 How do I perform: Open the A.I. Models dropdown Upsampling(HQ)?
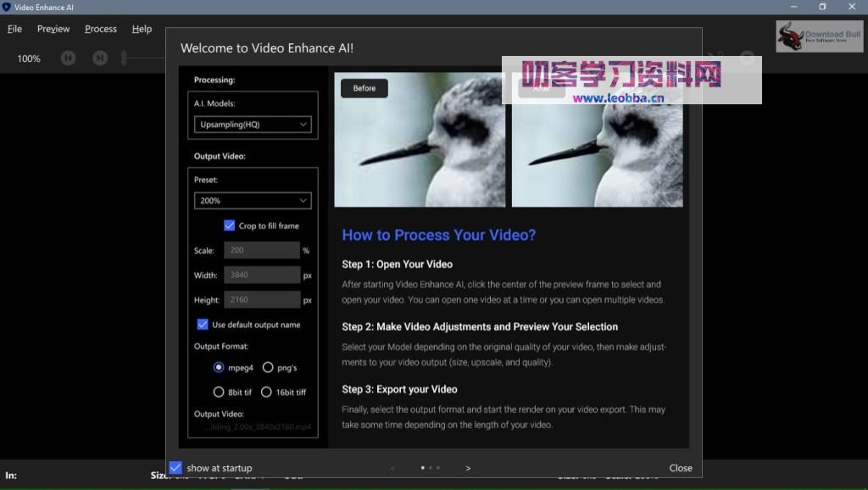(253, 125)
